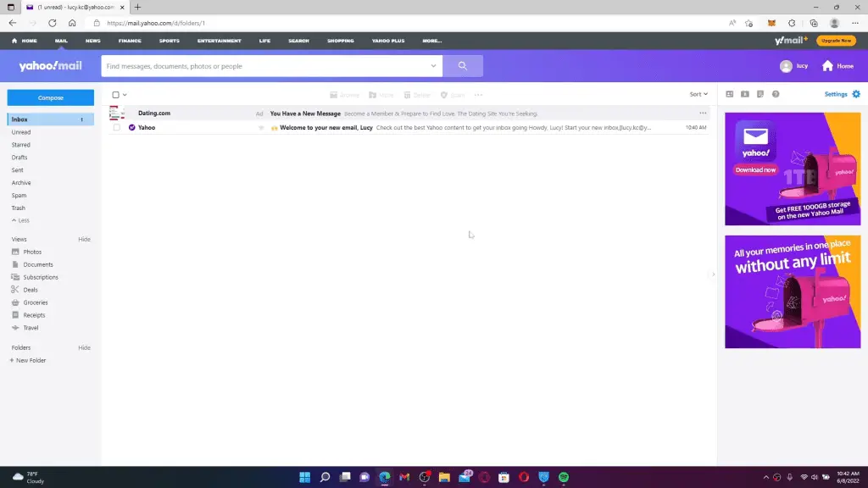Screen dimensions: 868x488
Task: Focus the mail search field
Action: coord(265,66)
